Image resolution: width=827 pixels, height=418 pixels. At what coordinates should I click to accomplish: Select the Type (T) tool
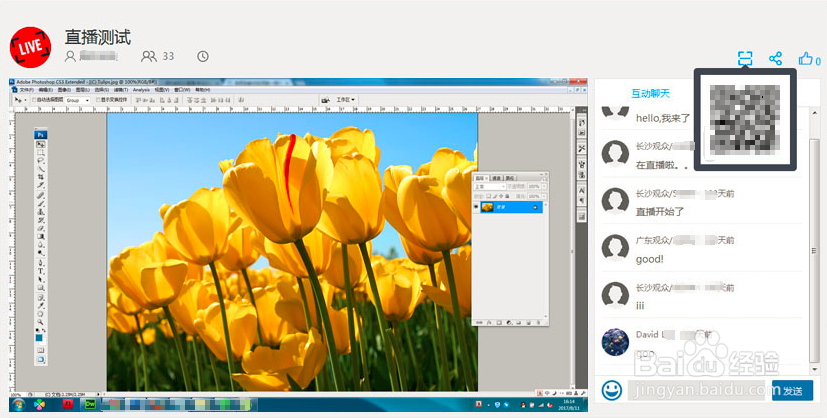pos(41,271)
